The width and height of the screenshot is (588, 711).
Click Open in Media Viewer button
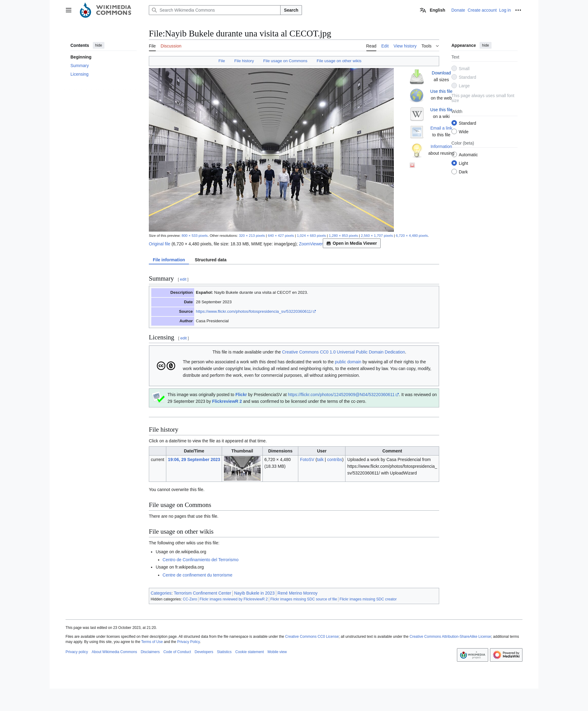351,244
